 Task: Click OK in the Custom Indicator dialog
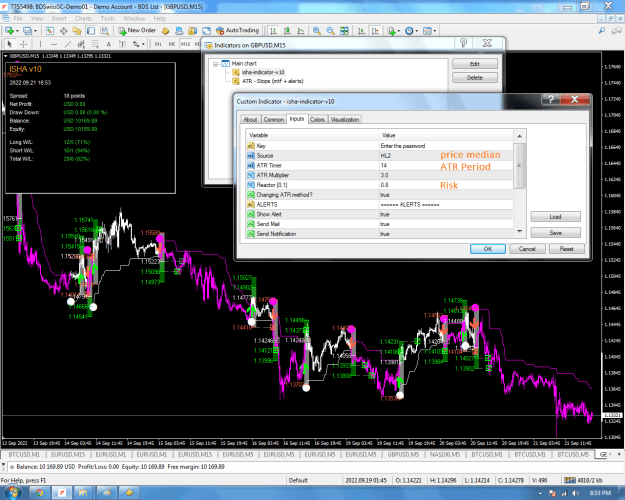(488, 248)
